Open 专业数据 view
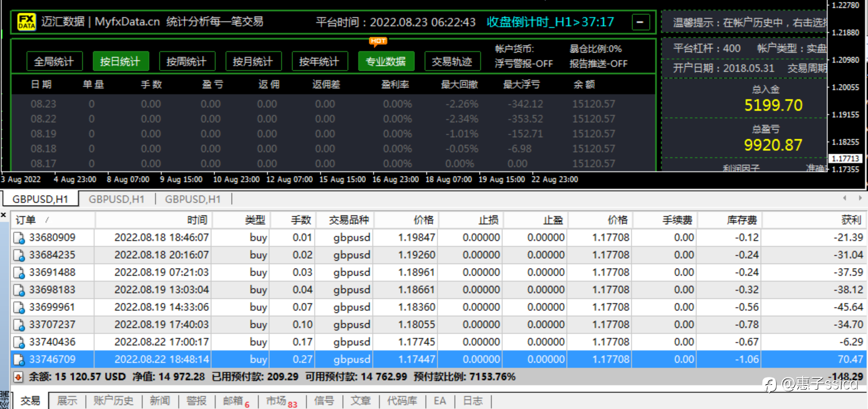The width and height of the screenshot is (868, 409). pyautogui.click(x=386, y=61)
